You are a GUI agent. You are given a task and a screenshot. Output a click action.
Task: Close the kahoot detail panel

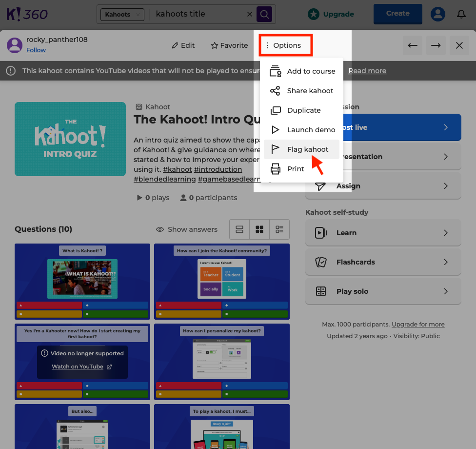click(459, 45)
